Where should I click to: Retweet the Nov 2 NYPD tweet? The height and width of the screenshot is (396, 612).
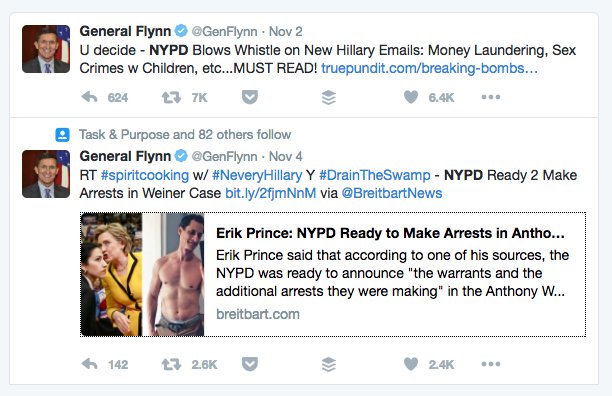click(171, 97)
